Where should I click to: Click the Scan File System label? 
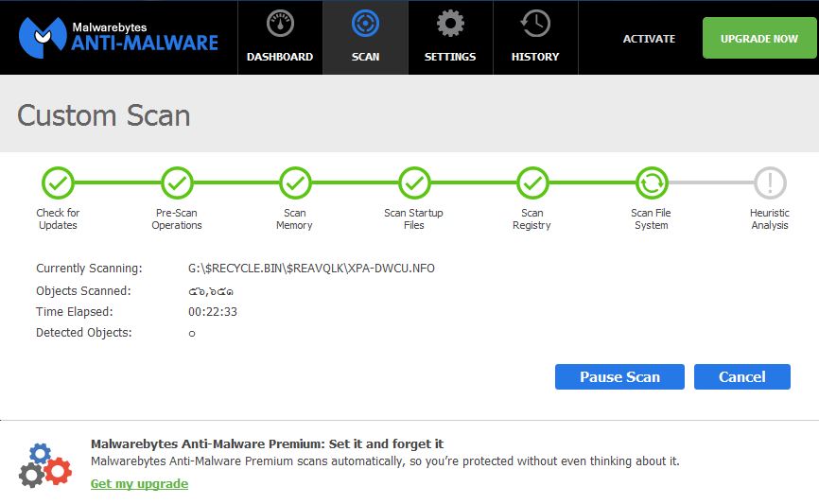click(x=651, y=218)
